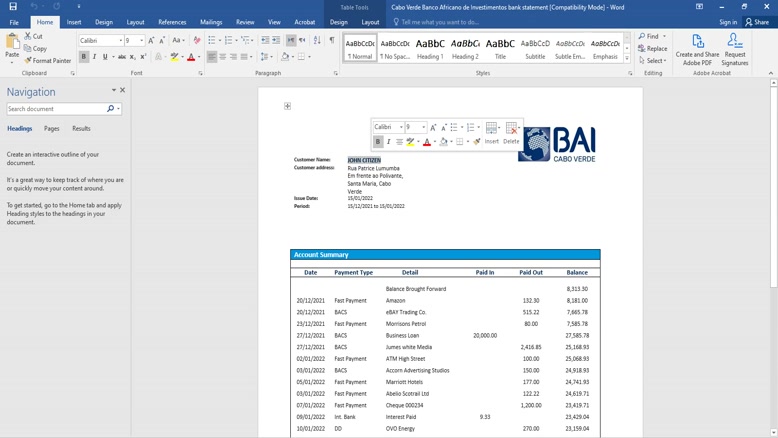Click Insert in the floating mini toolbar
The width and height of the screenshot is (778, 438).
click(491, 133)
